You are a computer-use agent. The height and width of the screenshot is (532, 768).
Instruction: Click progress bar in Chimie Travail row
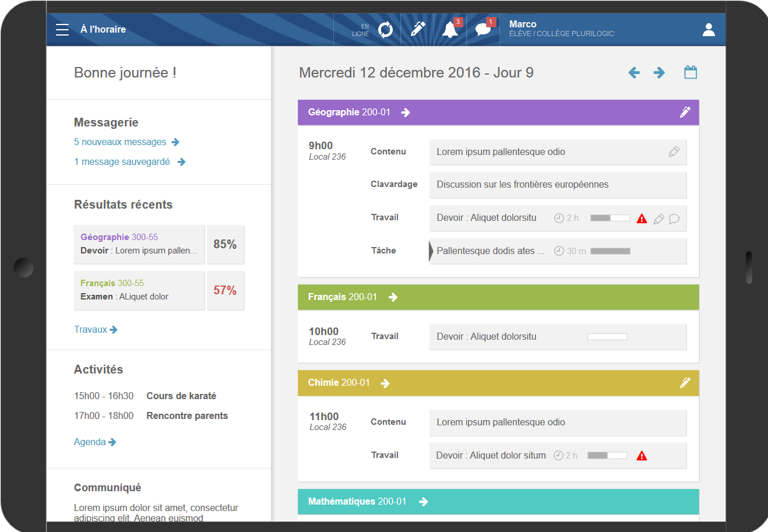607,456
